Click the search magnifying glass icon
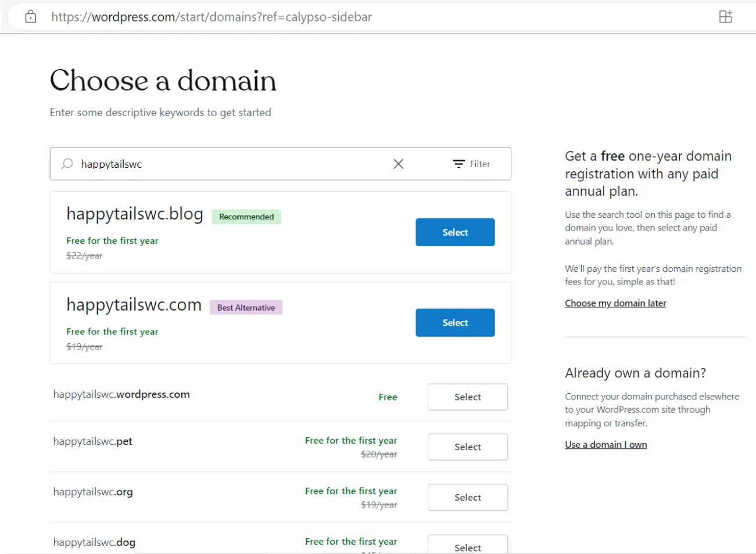Image resolution: width=756 pixels, height=554 pixels. coord(67,164)
